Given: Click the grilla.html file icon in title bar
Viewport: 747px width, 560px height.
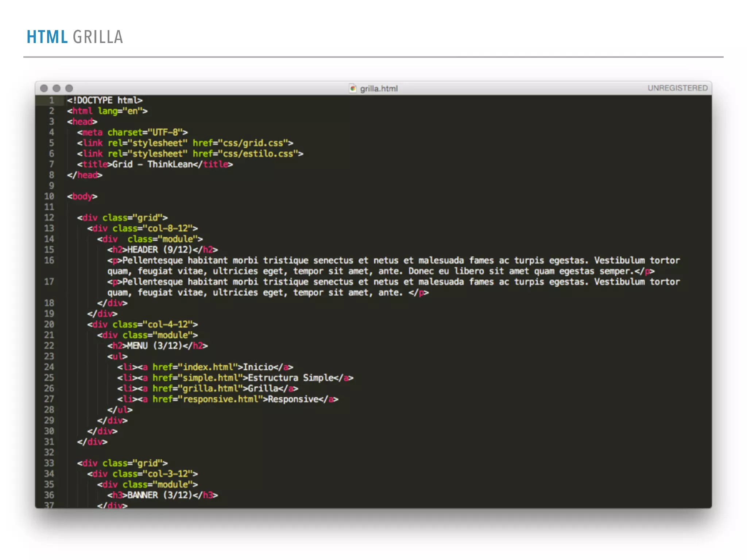Looking at the screenshot, I should point(352,88).
